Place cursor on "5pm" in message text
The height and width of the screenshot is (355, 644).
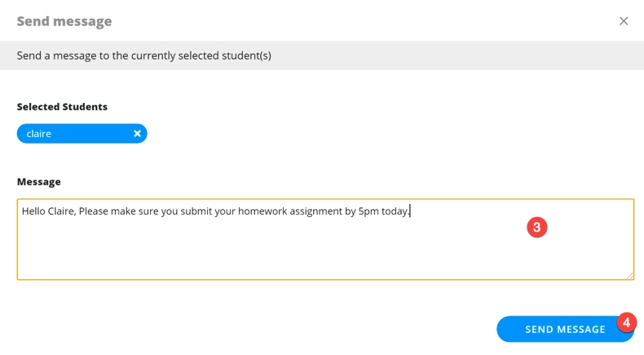pyautogui.click(x=368, y=211)
